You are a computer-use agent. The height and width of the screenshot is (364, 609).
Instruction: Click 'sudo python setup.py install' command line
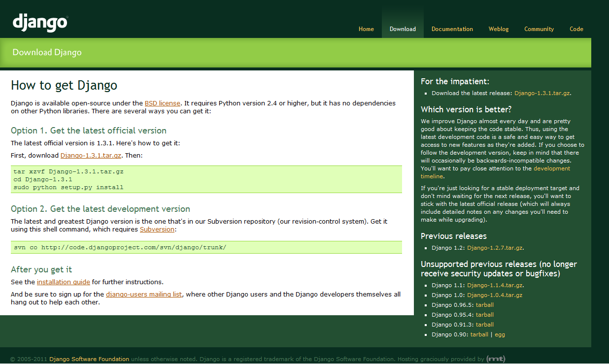click(x=68, y=187)
